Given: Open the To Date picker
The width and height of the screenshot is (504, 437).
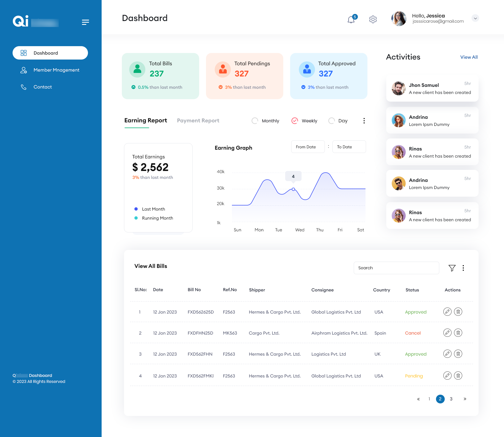Looking at the screenshot, I should pos(349,147).
